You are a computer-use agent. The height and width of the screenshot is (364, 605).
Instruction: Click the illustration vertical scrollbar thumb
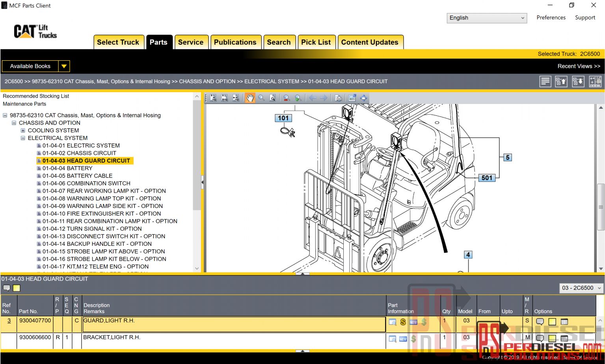pyautogui.click(x=601, y=207)
